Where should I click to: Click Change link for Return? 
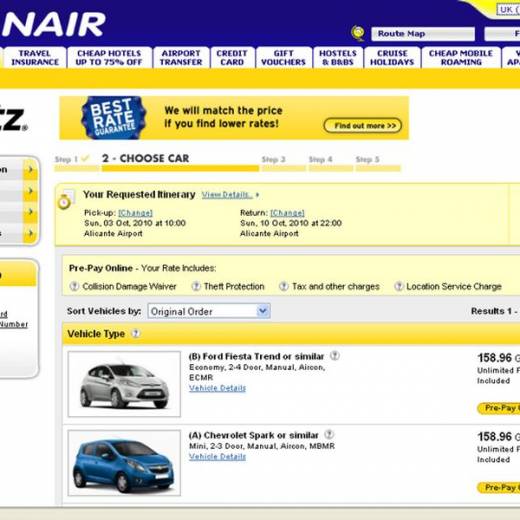coord(287,213)
